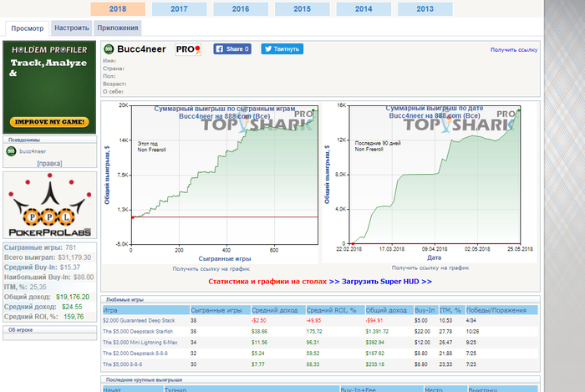This screenshot has height=392, width=585.
Task: Click the -$94.91 total income value
Action: (x=374, y=320)
